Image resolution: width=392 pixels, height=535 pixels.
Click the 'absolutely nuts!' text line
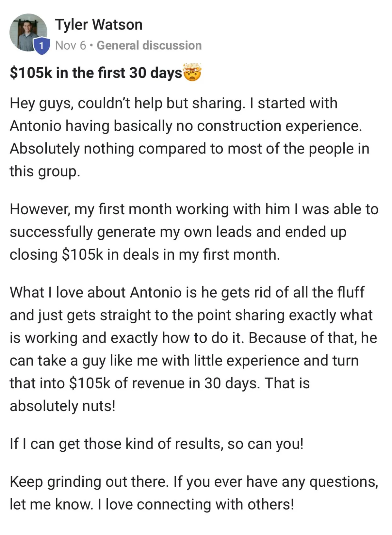click(x=62, y=406)
